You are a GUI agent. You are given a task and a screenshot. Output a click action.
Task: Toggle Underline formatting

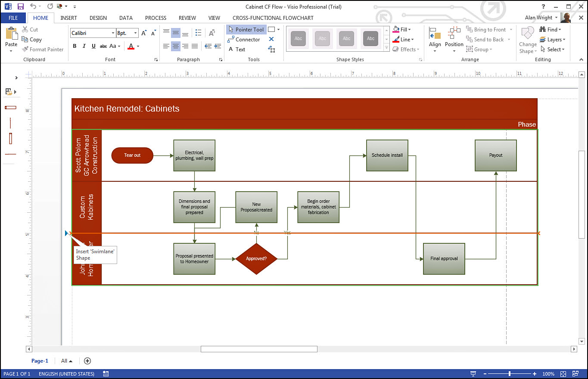[93, 46]
